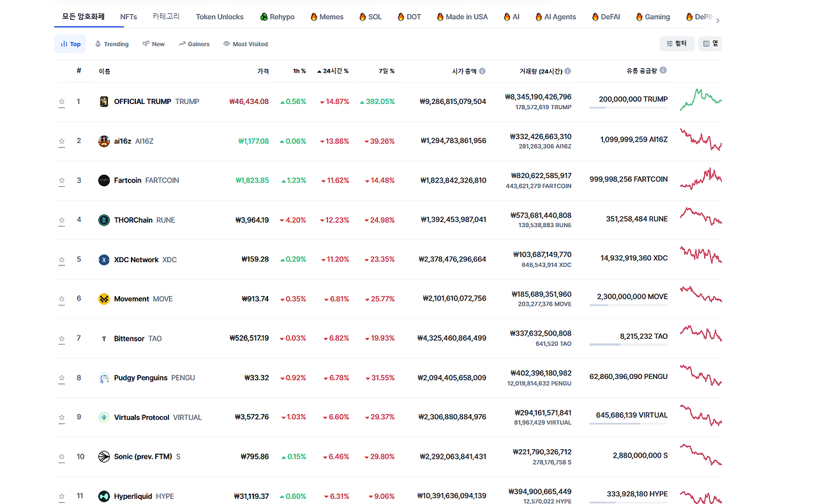This screenshot has width=817, height=504.
Task: Open the Made in USA category
Action: coord(462,17)
